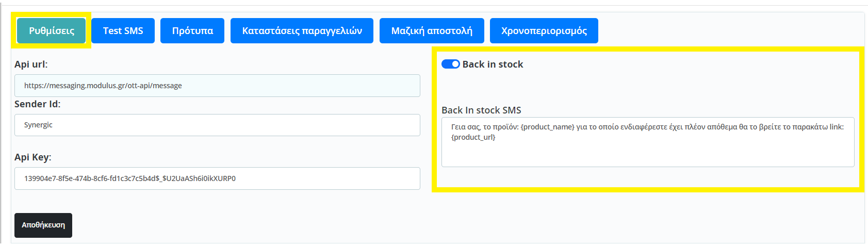This screenshot has height=245, width=868.
Task: Click the {product_url} placeholder in SMS text
Action: pyautogui.click(x=473, y=137)
